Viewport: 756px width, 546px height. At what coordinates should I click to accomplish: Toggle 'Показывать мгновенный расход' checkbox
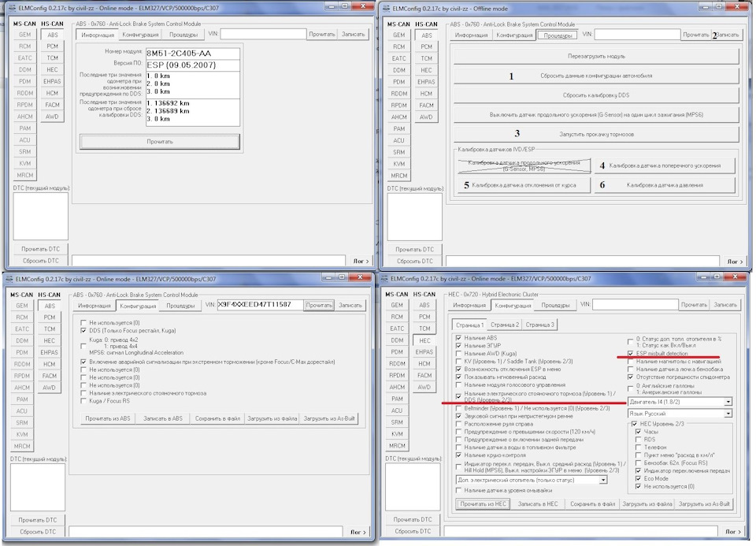click(x=458, y=377)
